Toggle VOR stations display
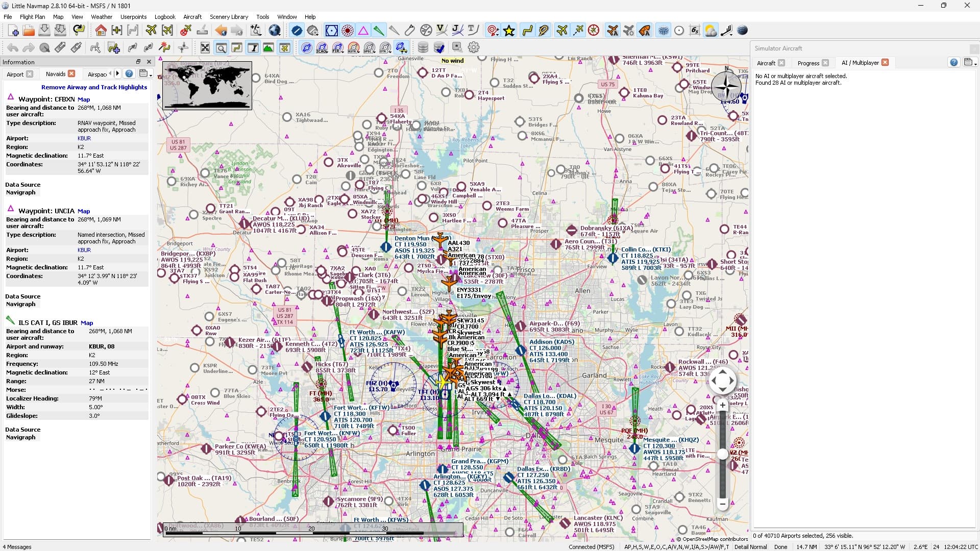 pyautogui.click(x=331, y=31)
